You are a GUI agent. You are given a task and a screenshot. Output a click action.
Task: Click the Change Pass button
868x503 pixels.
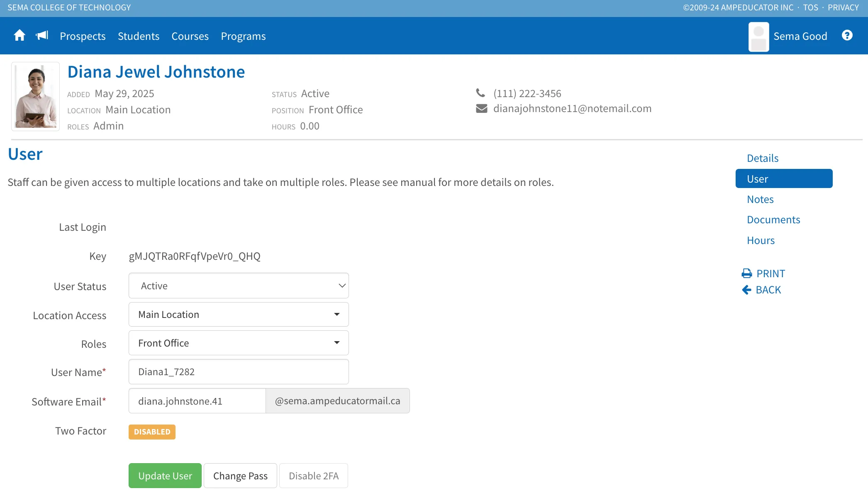[x=240, y=476]
